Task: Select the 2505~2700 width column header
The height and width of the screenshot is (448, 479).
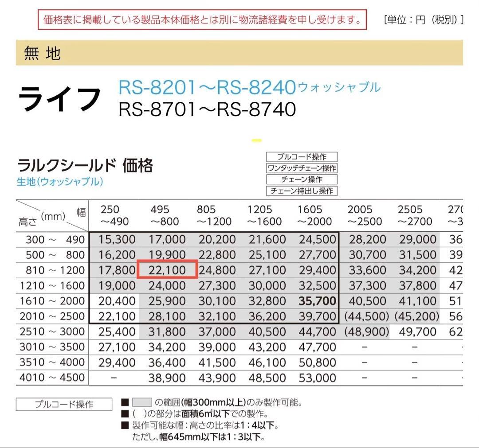Action: pyautogui.click(x=415, y=215)
